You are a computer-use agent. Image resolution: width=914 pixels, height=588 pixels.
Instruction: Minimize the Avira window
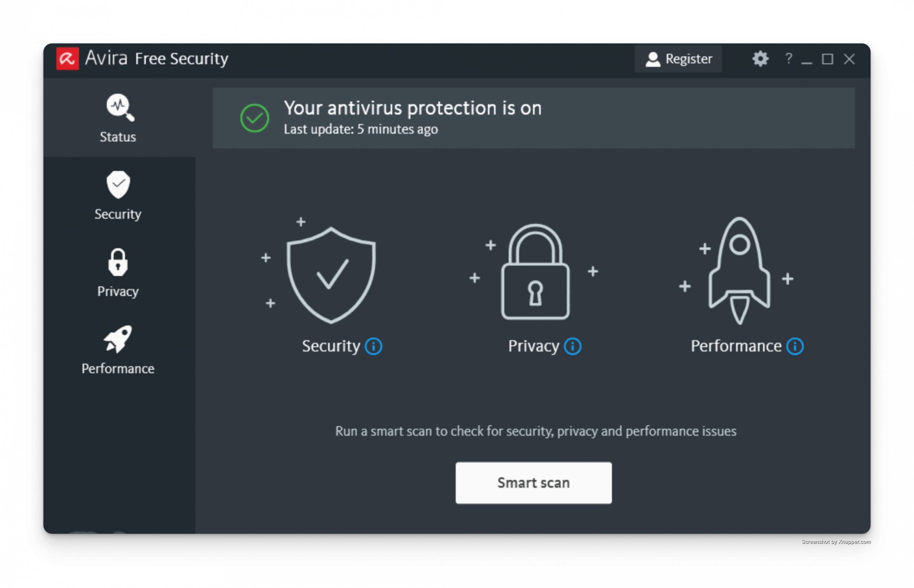[806, 60]
